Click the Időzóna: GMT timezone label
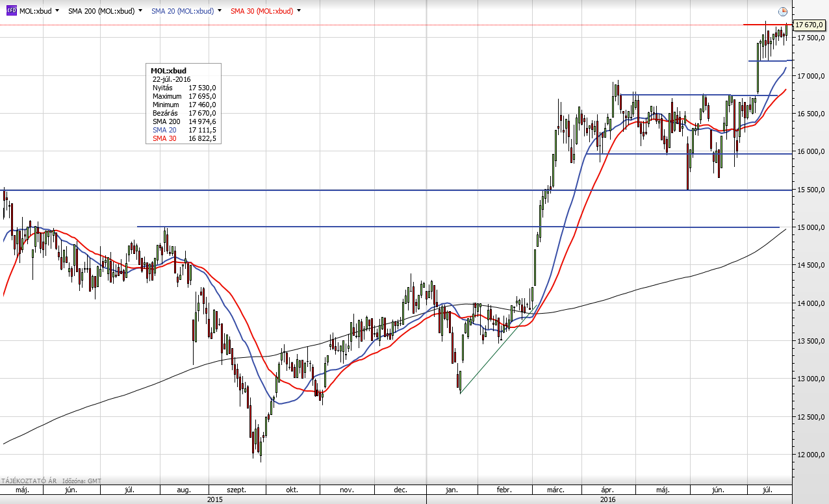The image size is (829, 504). click(83, 481)
